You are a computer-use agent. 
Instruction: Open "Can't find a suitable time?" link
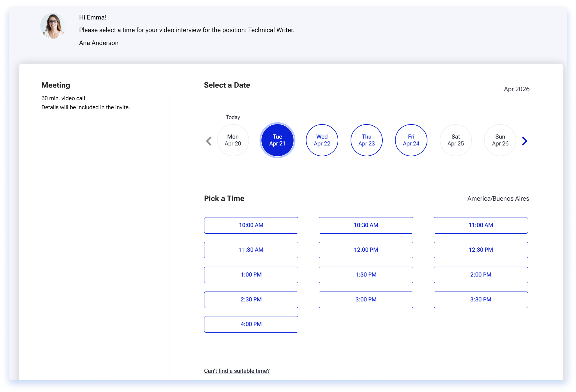(x=237, y=371)
